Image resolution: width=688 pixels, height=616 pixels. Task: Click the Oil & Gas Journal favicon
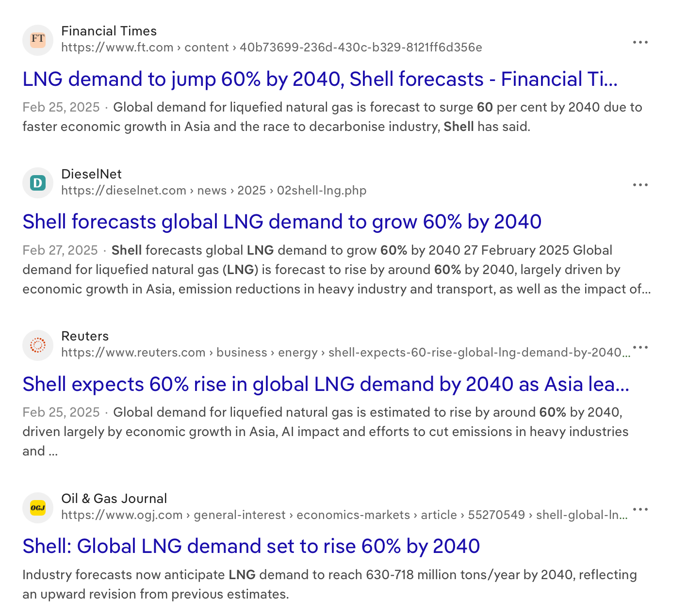[38, 507]
